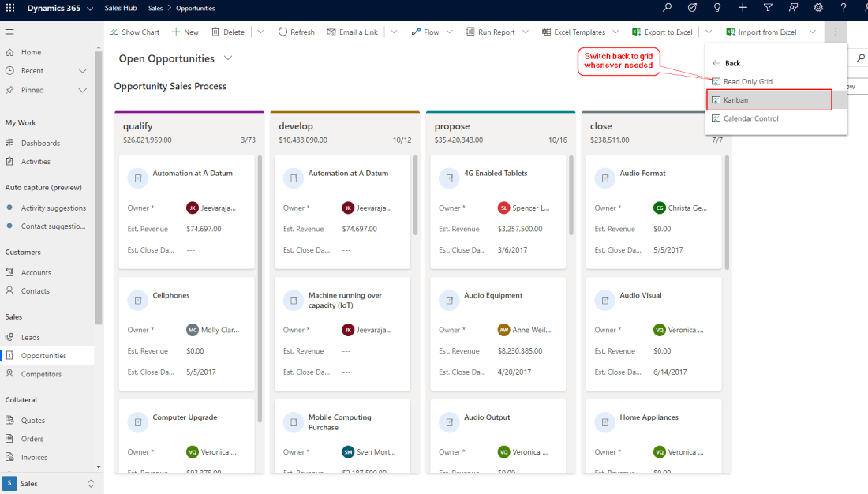Click the Show Chart button
The image size is (868, 494).
[134, 32]
